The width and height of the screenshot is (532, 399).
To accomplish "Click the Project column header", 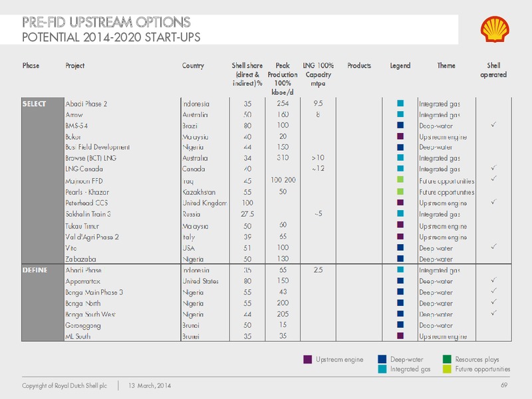I will click(74, 65).
